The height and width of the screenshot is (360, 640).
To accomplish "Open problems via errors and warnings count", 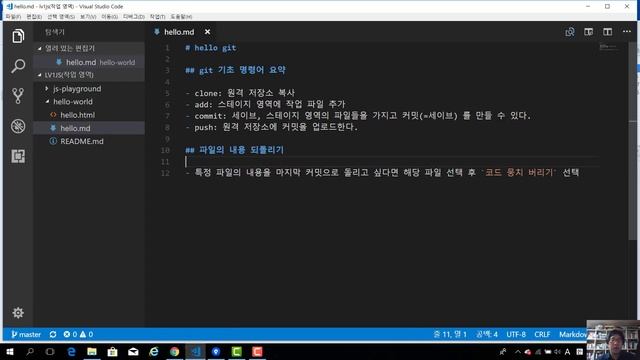I will click(x=78, y=334).
